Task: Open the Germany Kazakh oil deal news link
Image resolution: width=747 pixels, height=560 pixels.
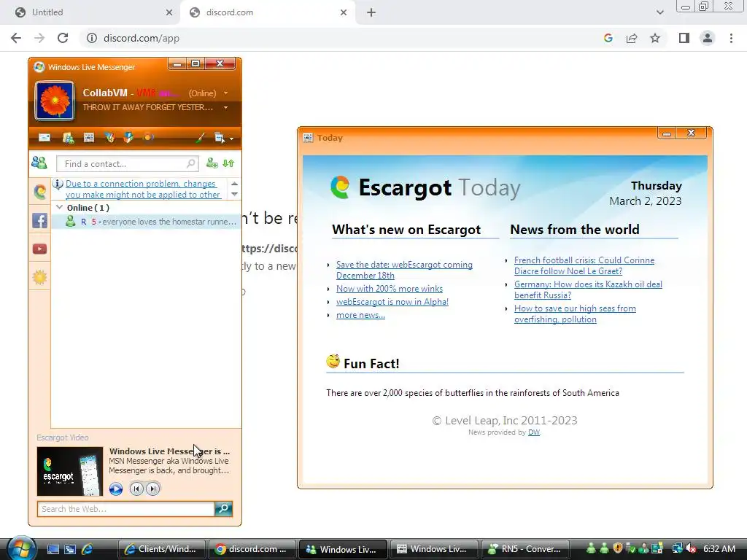Action: click(x=588, y=289)
